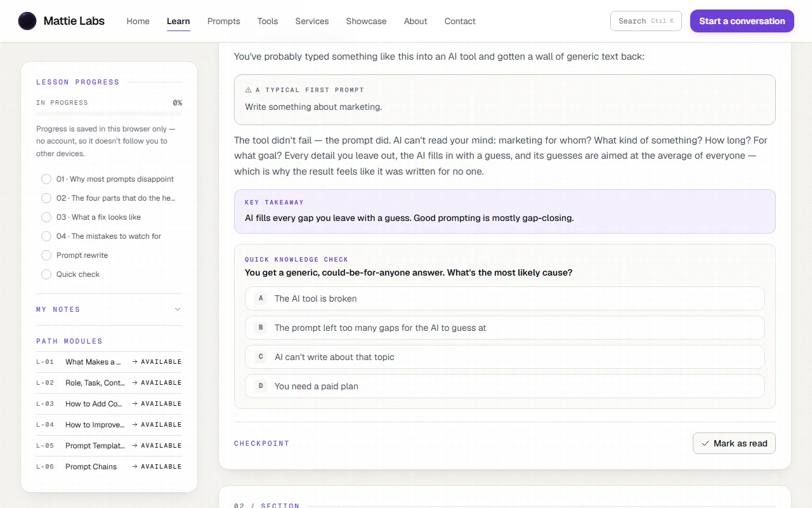812x508 pixels.
Task: Click the Lesson Progress heading
Action: (77, 82)
